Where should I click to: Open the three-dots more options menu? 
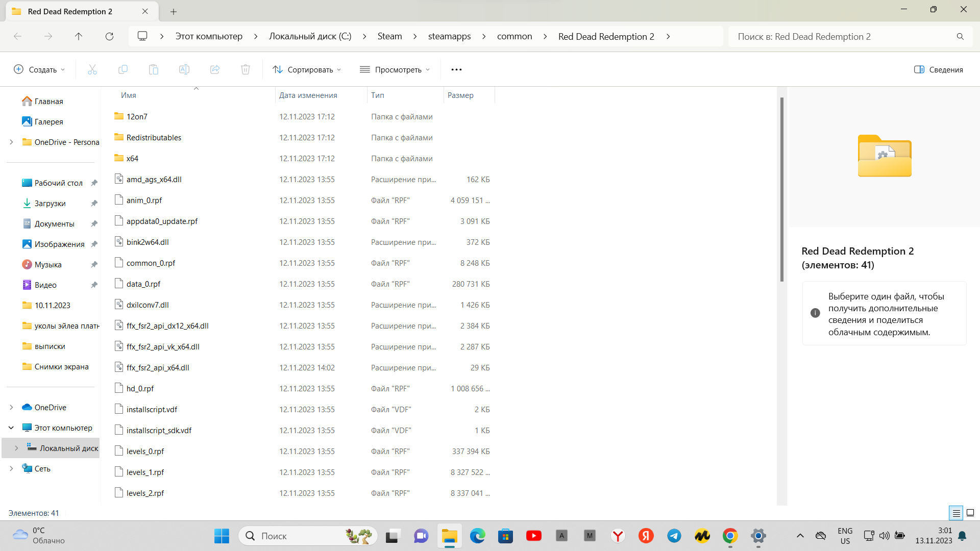(x=456, y=69)
